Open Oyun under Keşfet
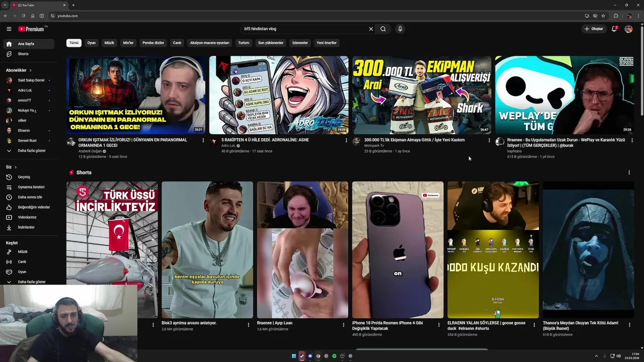This screenshot has height=362, width=644. click(x=29, y=271)
